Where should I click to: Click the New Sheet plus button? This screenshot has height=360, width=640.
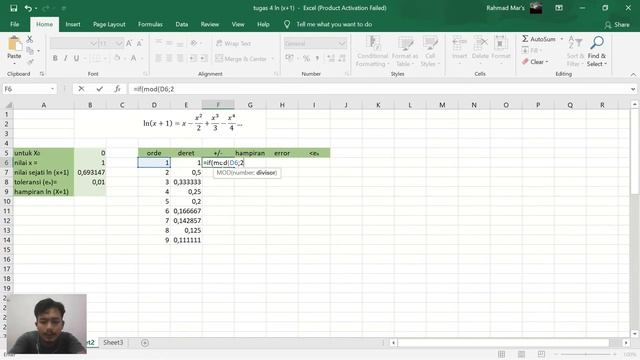point(145,343)
